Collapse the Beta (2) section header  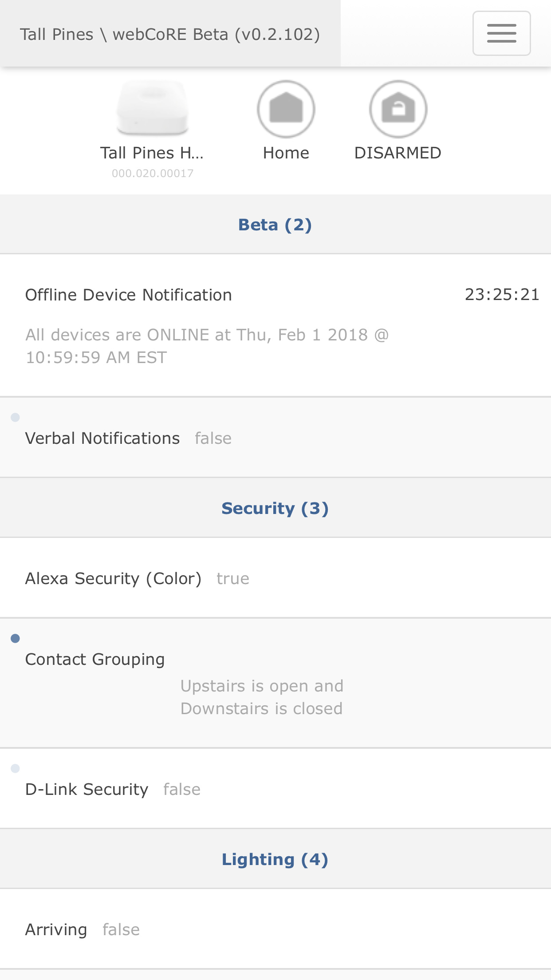275,225
